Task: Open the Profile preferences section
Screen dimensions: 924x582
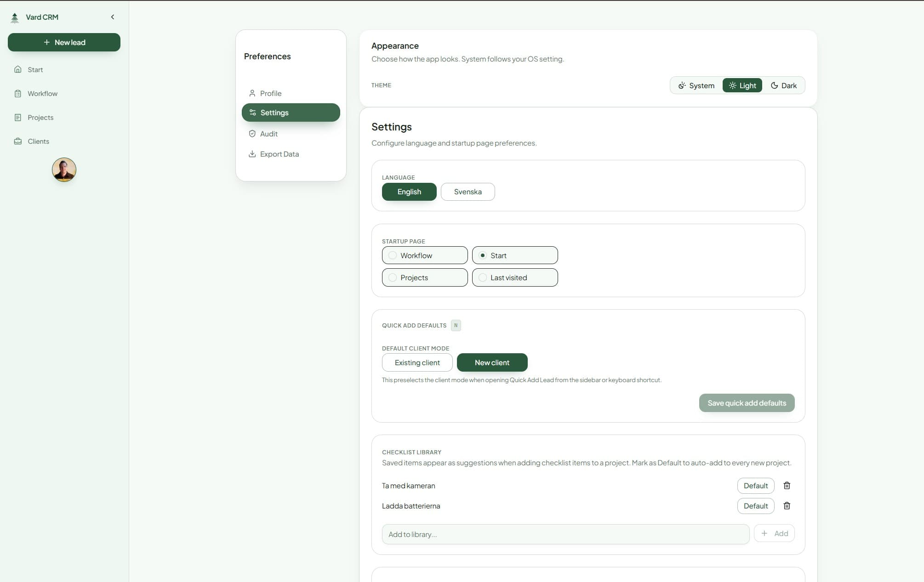Action: [x=271, y=93]
